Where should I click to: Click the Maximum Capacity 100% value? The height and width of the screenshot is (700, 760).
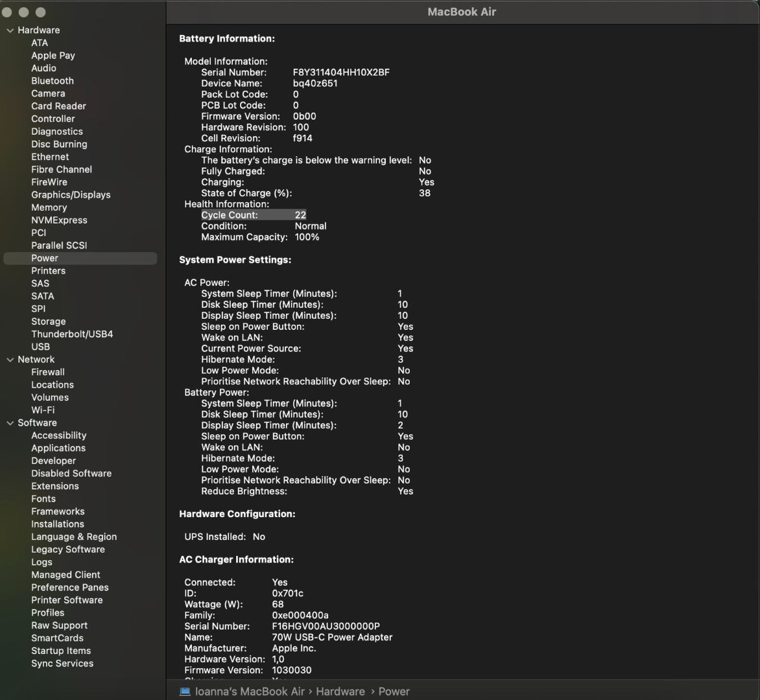(307, 237)
